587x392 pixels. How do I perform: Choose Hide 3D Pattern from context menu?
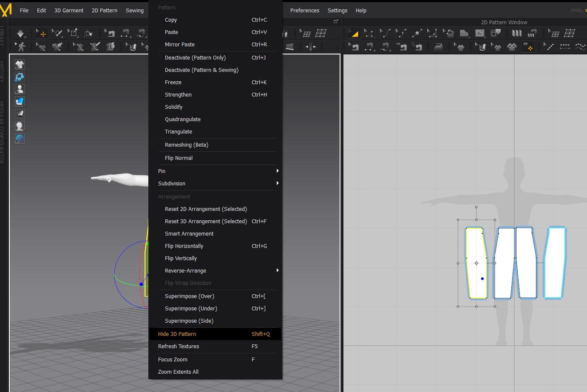pos(177,334)
